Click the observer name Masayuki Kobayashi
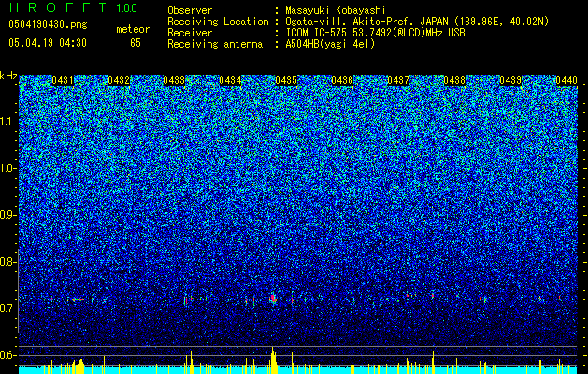The height and width of the screenshot is (374, 588). pos(336,10)
